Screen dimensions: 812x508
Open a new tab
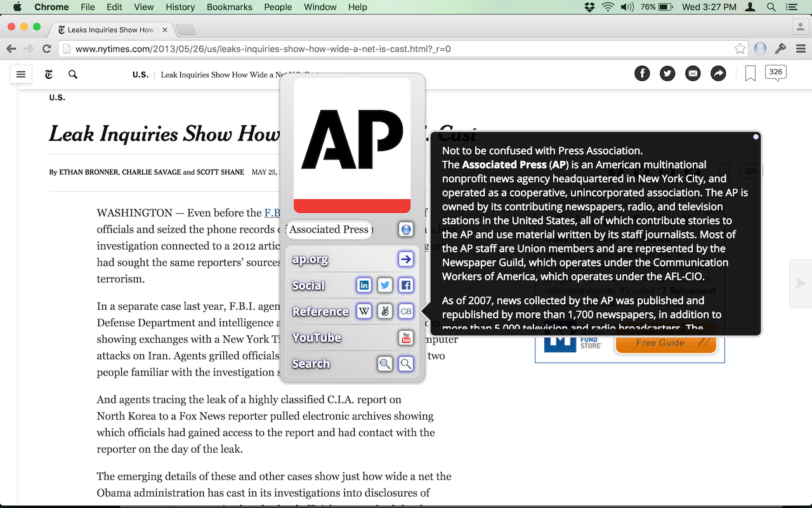click(x=185, y=30)
